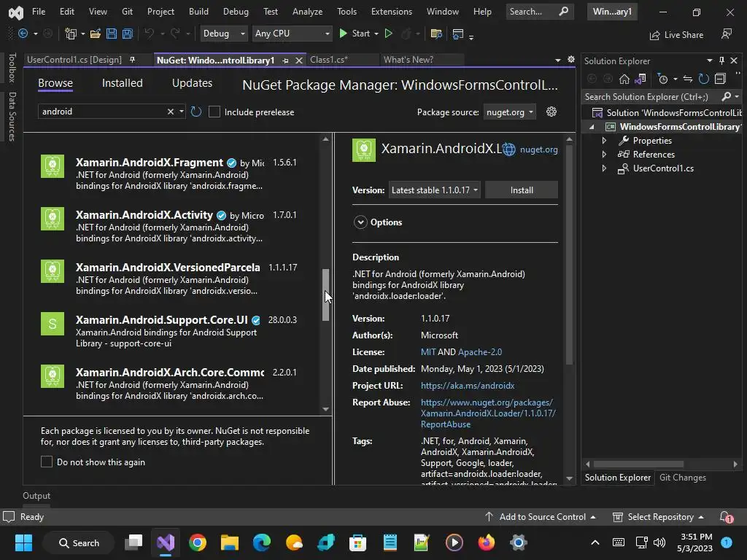Open the Visual Studio taskbar icon
Screen dimensions: 747x560
coord(166,542)
